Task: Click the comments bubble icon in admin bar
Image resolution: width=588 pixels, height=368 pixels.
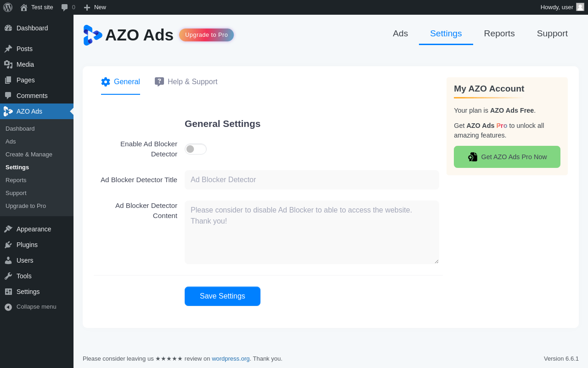Action: [65, 7]
